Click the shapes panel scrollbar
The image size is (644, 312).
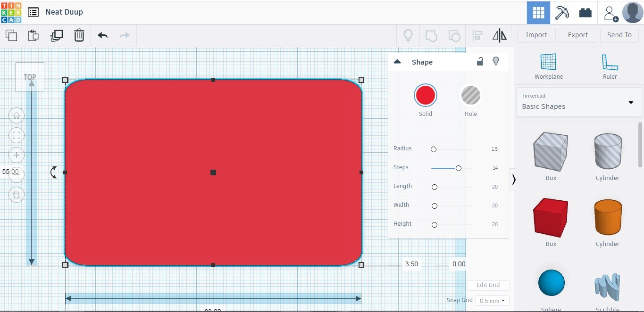click(640, 144)
